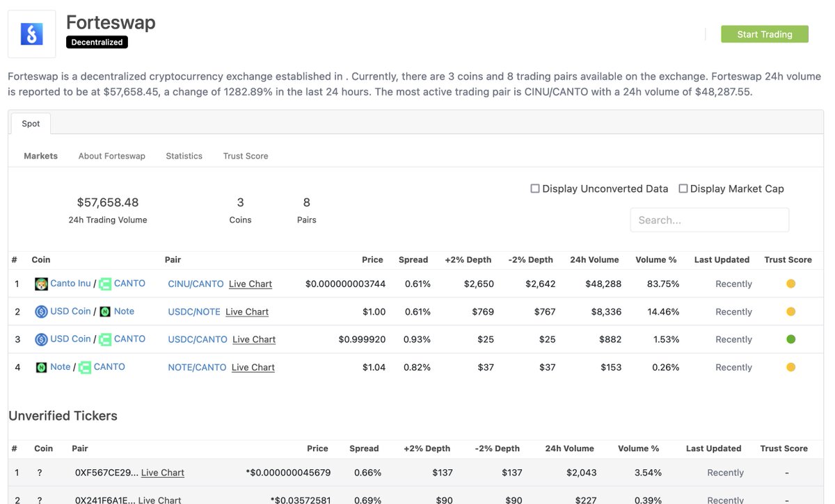Click the USD Coin icon in the USDC/CANTO row
Screen dimensions: 835x504
(x=41, y=339)
